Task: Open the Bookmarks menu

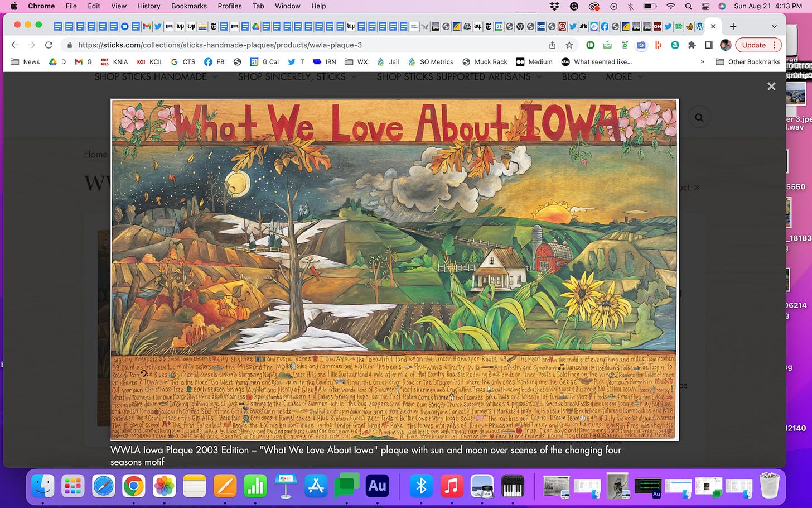Action: click(x=189, y=6)
